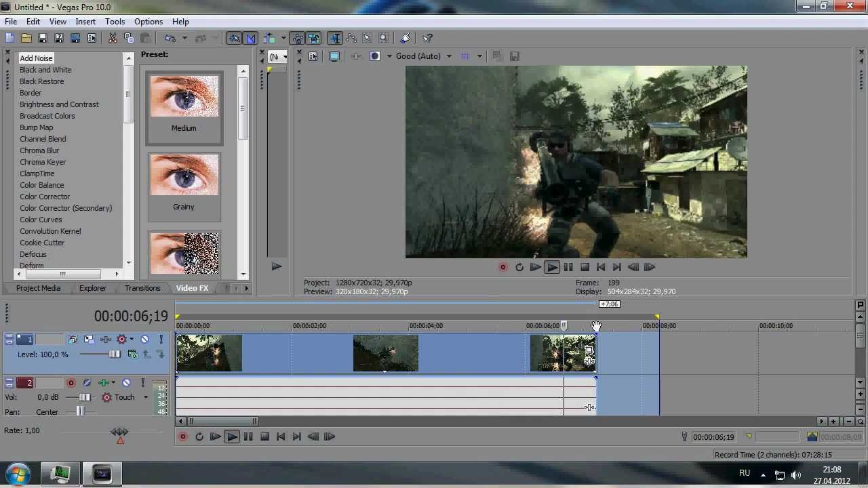Click Compositing Mode icon on track 1
The width and height of the screenshot is (868, 488).
(x=132, y=354)
